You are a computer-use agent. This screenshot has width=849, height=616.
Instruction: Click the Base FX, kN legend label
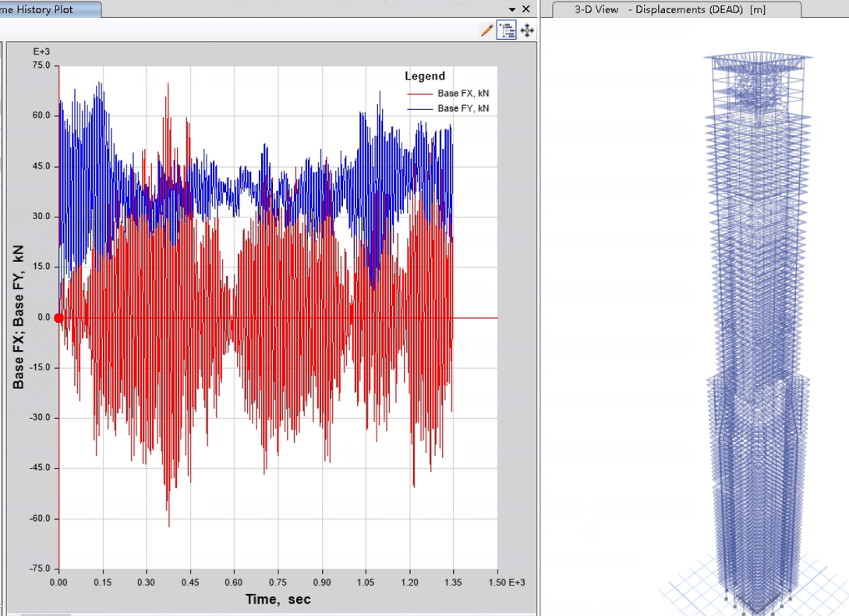click(463, 94)
